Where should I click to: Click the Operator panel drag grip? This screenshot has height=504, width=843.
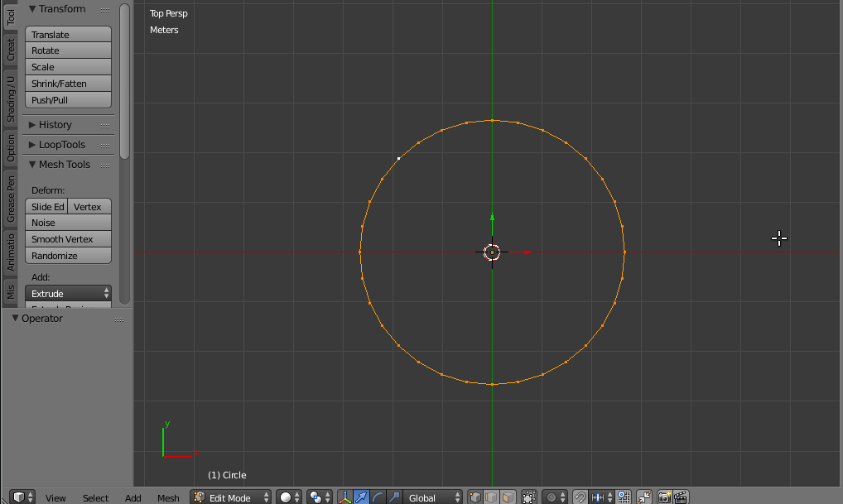click(x=119, y=319)
